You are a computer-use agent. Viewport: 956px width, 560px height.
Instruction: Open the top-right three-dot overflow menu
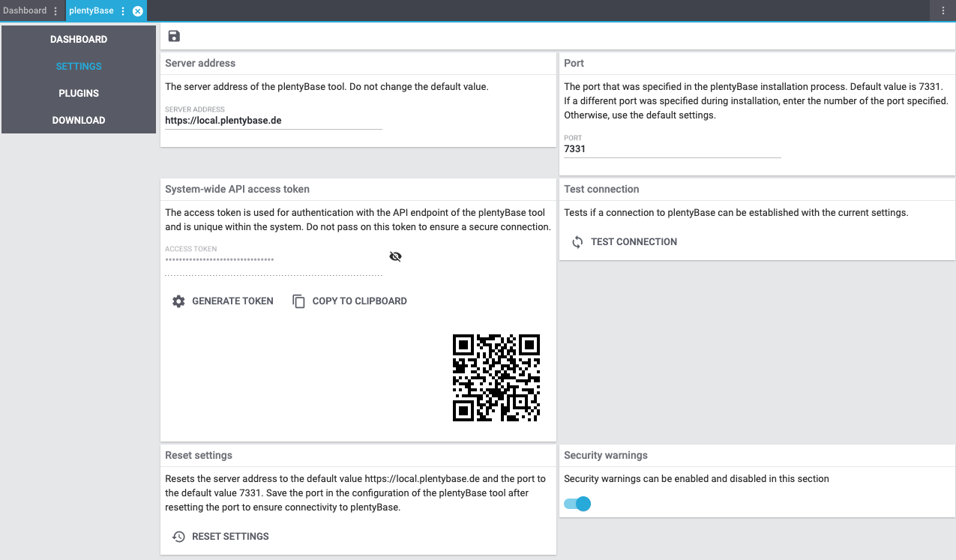[x=943, y=10]
